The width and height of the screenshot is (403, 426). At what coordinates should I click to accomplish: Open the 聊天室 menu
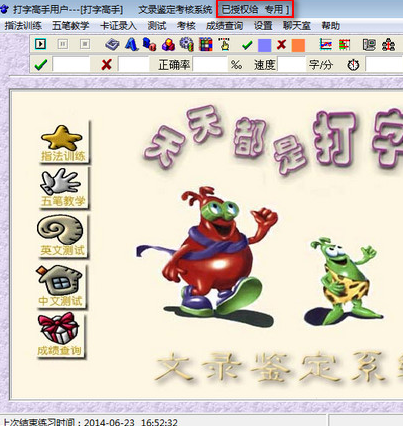click(x=297, y=26)
